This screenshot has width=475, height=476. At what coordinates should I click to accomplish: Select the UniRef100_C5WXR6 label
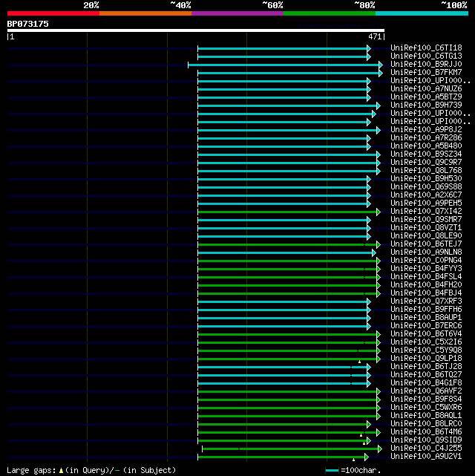(426, 408)
